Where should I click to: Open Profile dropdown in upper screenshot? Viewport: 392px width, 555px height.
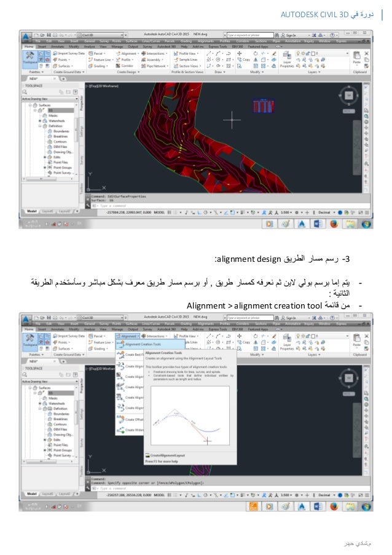click(125, 60)
